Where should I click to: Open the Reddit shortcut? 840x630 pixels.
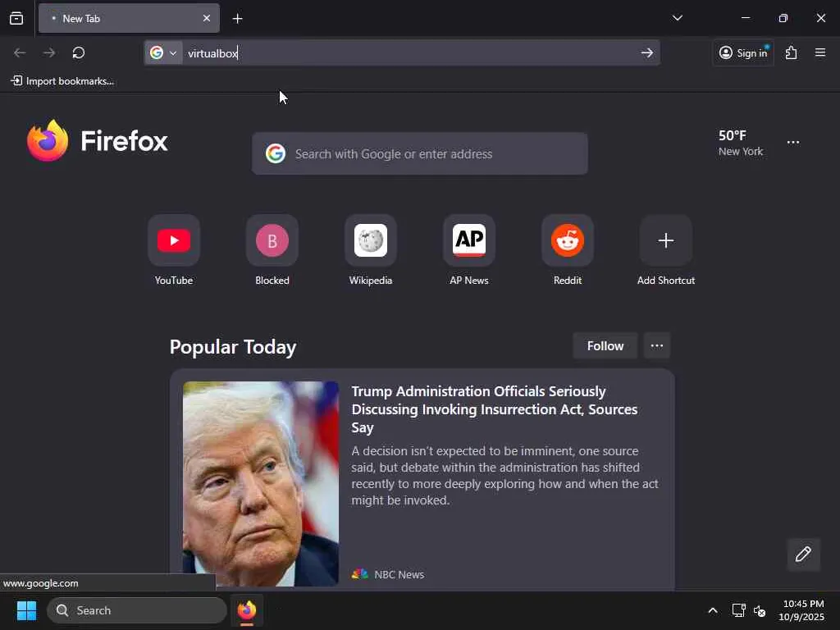click(x=568, y=249)
